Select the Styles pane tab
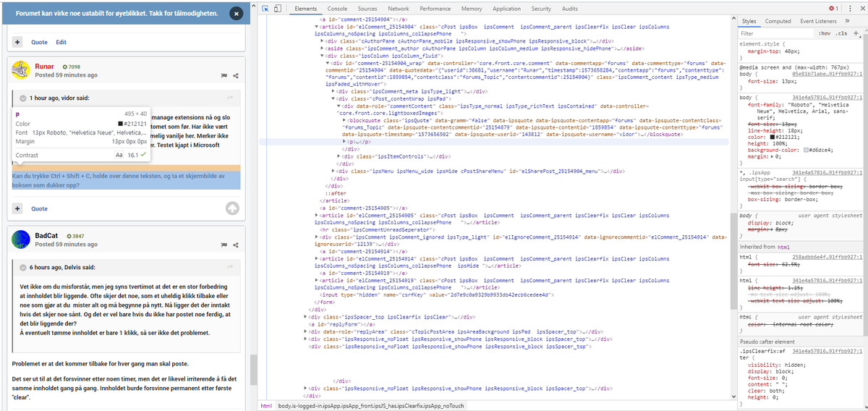 click(749, 22)
